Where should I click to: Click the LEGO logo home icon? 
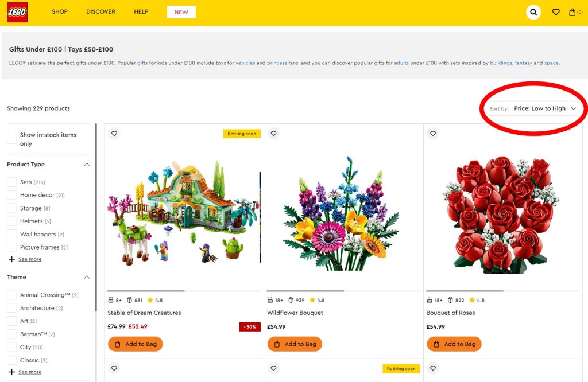[x=17, y=12]
